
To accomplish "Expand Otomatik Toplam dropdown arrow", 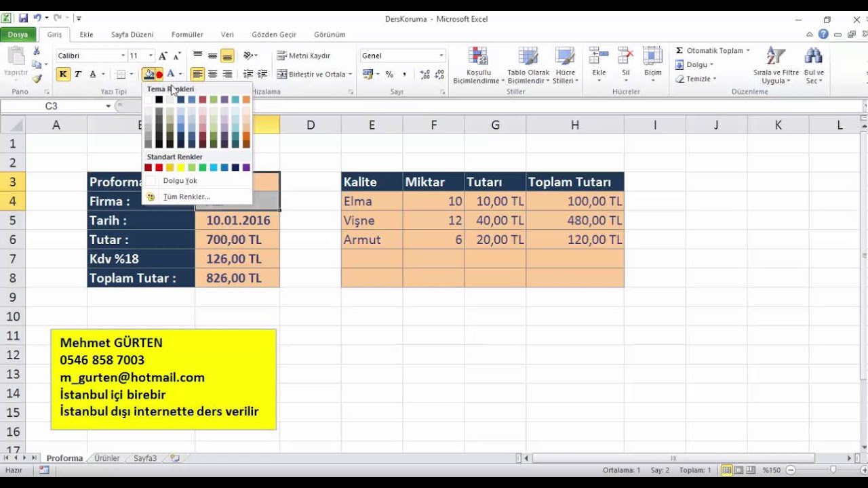I will pyautogui.click(x=748, y=51).
